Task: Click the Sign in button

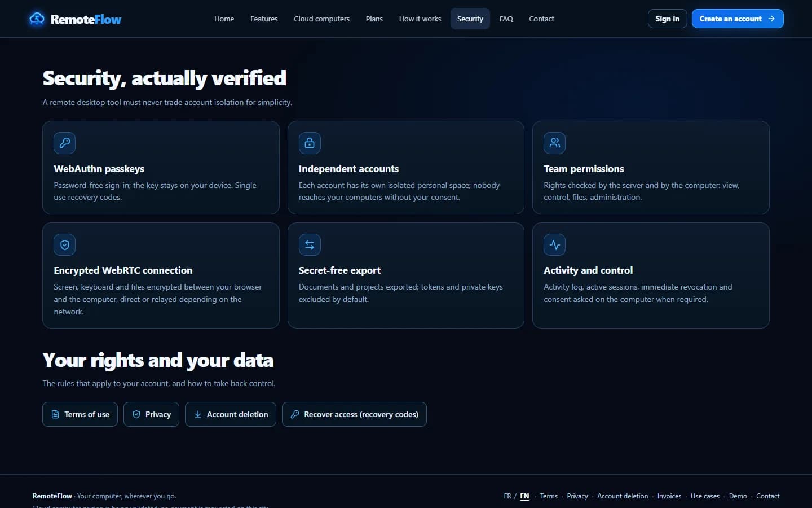Action: tap(667, 19)
